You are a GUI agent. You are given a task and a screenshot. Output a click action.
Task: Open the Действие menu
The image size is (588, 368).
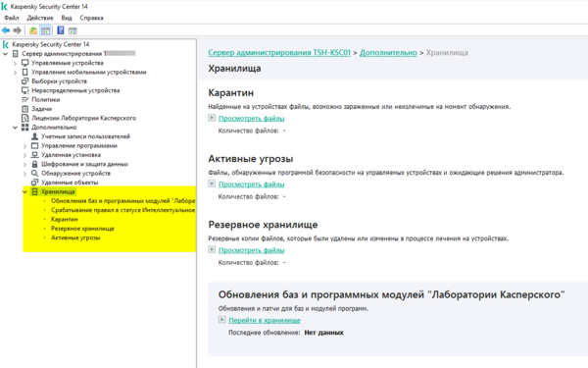pyautogui.click(x=40, y=18)
